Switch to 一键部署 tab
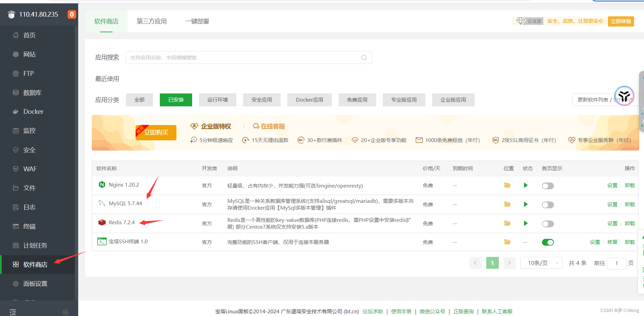 [197, 21]
